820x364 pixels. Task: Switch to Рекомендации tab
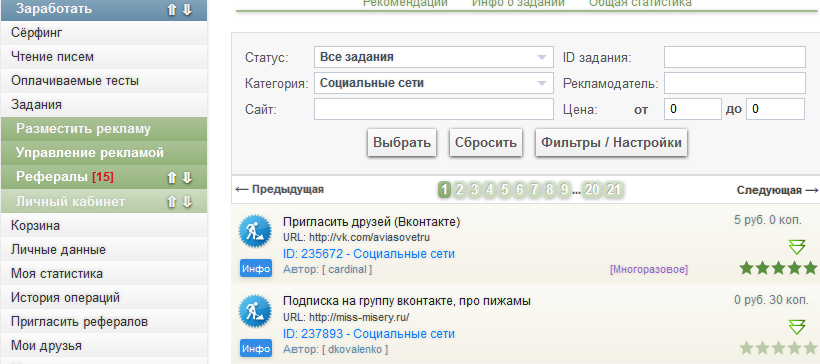(405, 3)
